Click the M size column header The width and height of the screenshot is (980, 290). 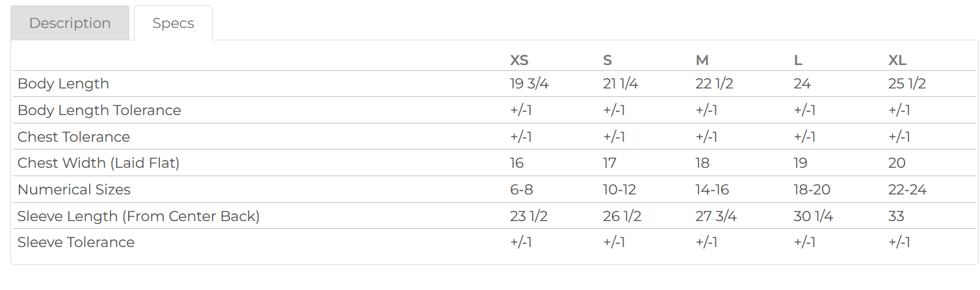coord(702,60)
